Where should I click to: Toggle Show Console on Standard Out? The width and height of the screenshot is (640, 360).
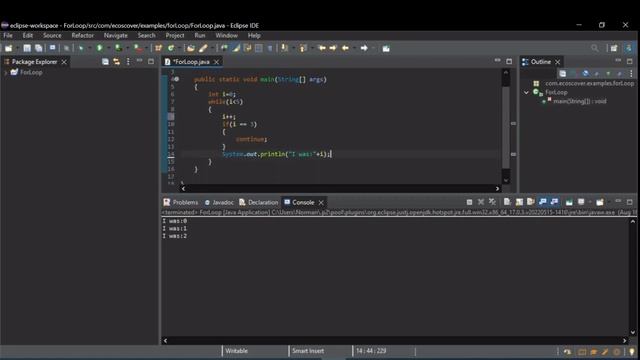(x=542, y=202)
